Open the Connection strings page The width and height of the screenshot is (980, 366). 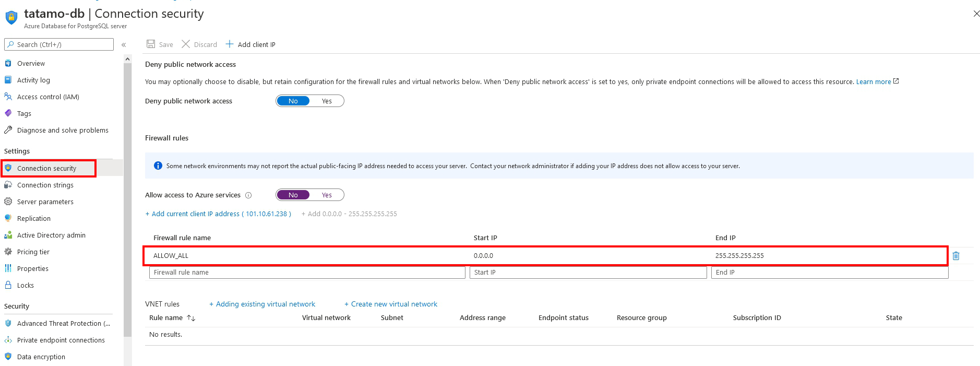coord(45,185)
